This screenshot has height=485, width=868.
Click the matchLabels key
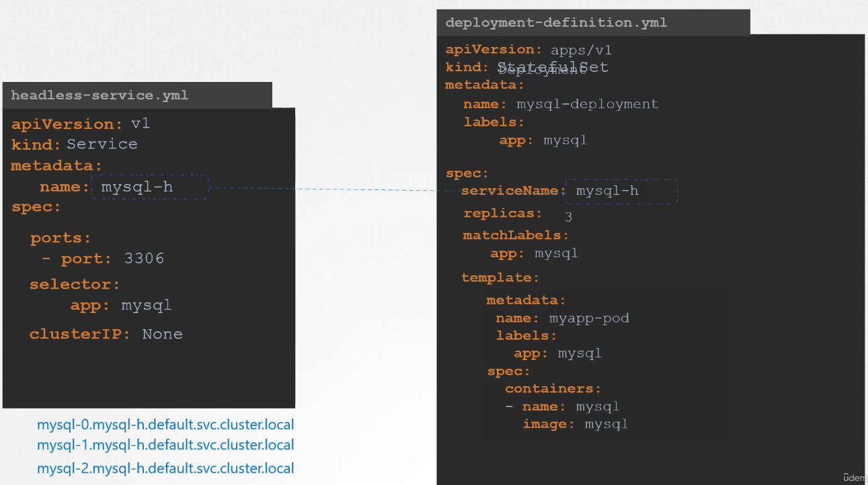pos(515,235)
